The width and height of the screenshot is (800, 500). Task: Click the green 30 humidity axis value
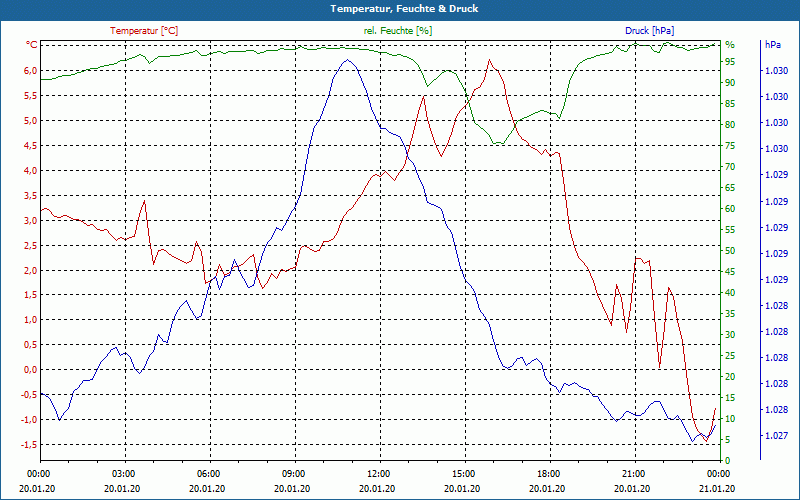click(x=730, y=335)
